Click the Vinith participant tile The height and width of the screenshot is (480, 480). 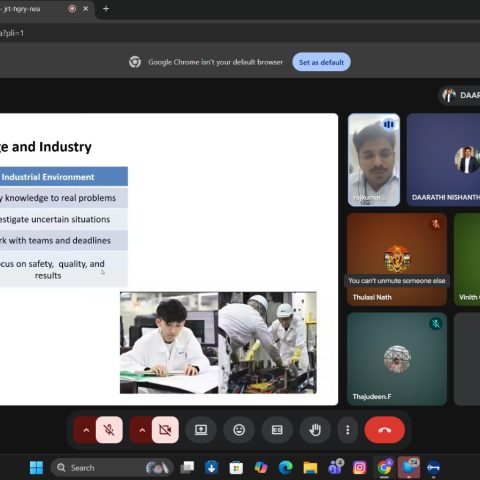[x=467, y=259]
